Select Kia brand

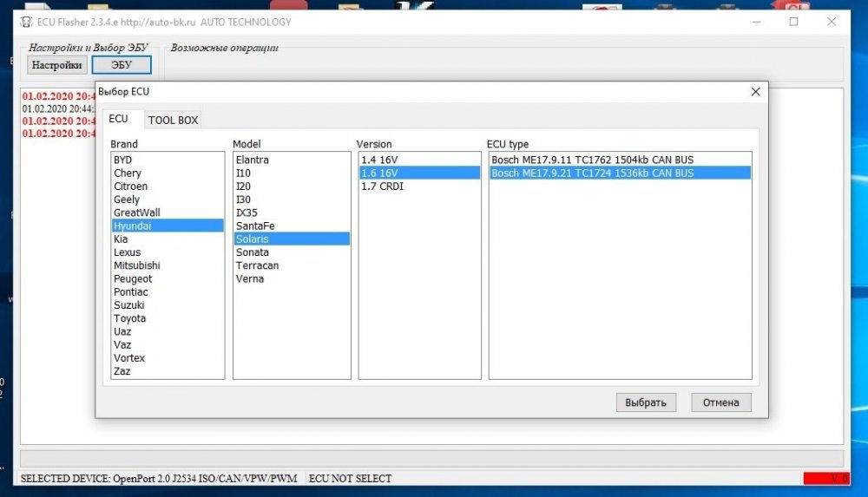168,239
